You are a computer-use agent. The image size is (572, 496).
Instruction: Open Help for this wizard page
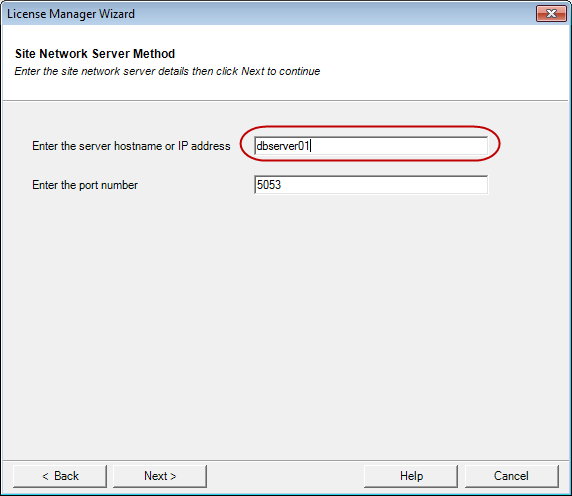tap(411, 476)
